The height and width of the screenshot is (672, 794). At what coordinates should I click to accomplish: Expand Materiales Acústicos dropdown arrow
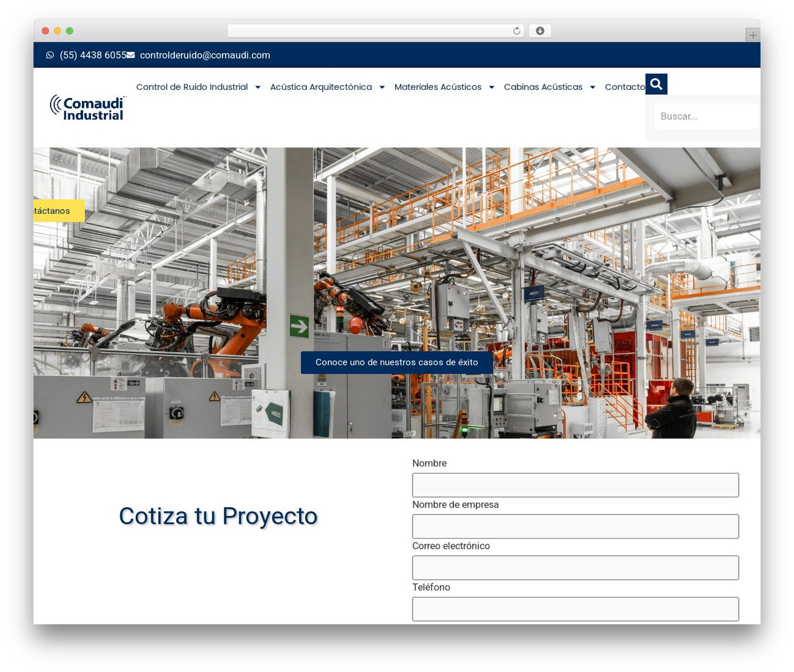pyautogui.click(x=491, y=87)
